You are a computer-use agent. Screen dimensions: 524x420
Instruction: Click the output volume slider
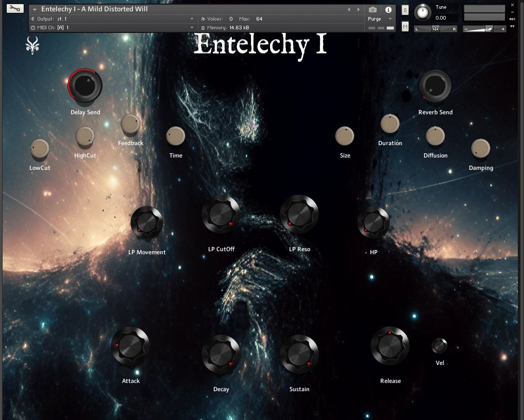coord(484,29)
